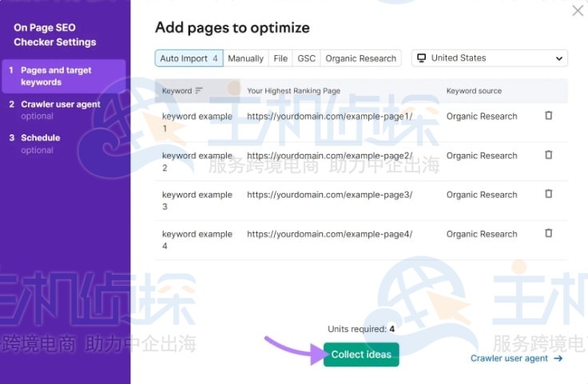588x384 pixels.
Task: Follow the Crawler user agent link
Action: click(x=509, y=358)
